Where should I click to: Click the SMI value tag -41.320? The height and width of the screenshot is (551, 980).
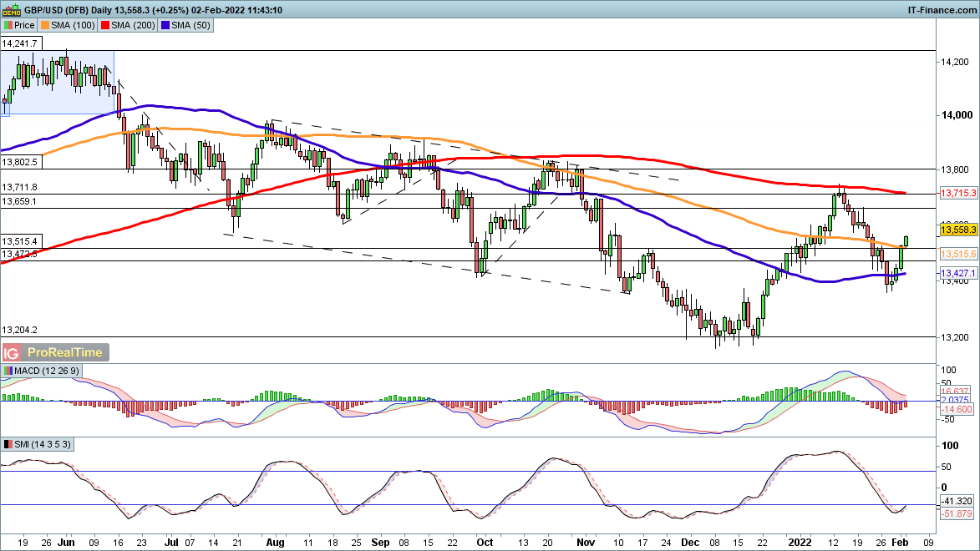click(957, 501)
